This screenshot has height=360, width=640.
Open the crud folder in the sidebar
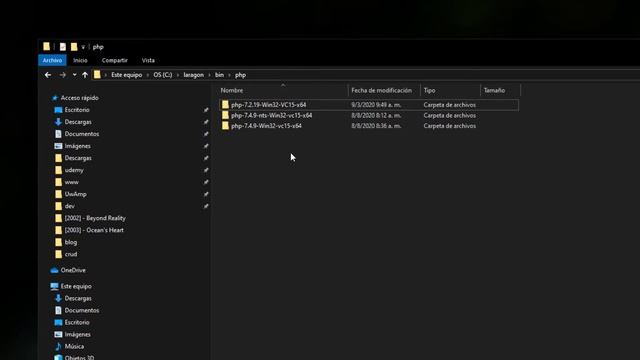(x=71, y=254)
